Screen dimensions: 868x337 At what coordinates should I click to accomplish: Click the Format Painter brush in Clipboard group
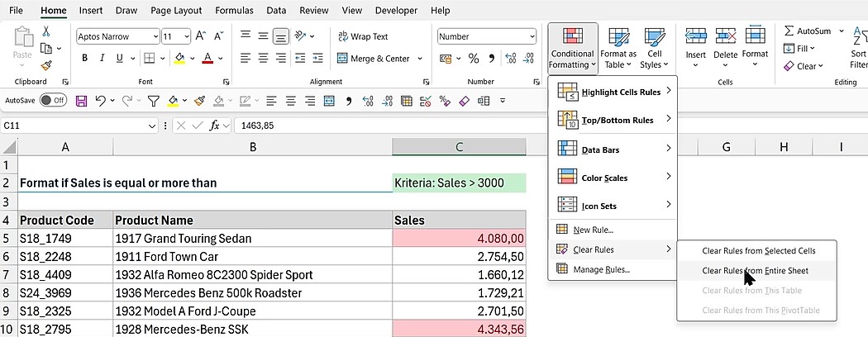(46, 65)
